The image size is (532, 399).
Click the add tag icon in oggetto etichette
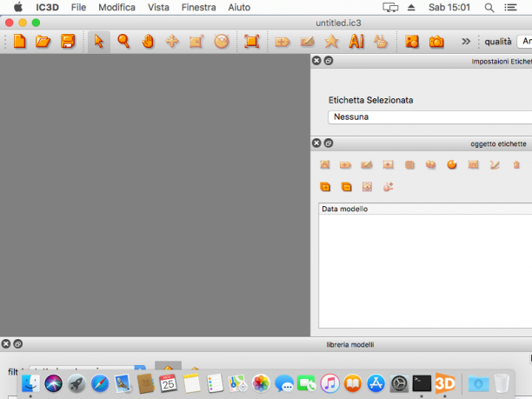point(345,165)
